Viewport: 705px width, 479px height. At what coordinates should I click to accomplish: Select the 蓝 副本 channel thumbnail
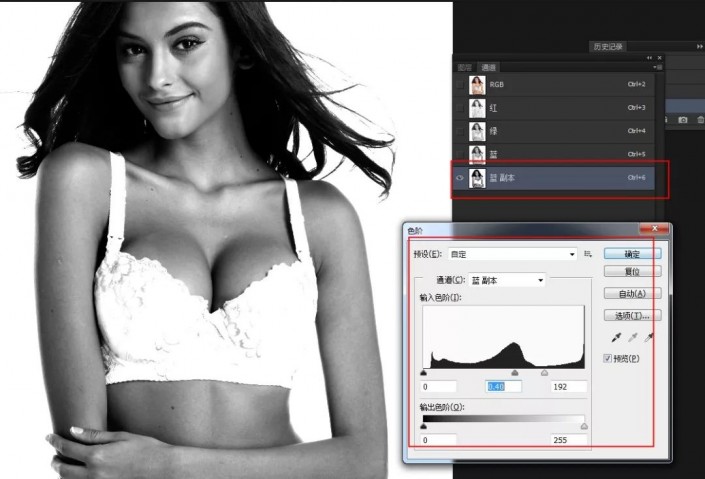tap(477, 178)
